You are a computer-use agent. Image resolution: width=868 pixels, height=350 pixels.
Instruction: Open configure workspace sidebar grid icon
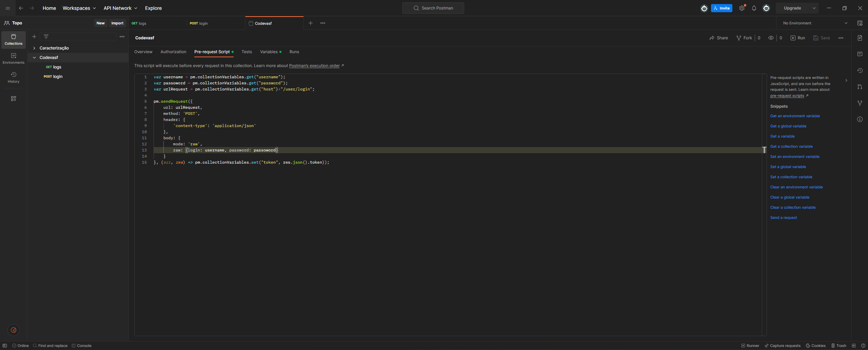[14, 99]
